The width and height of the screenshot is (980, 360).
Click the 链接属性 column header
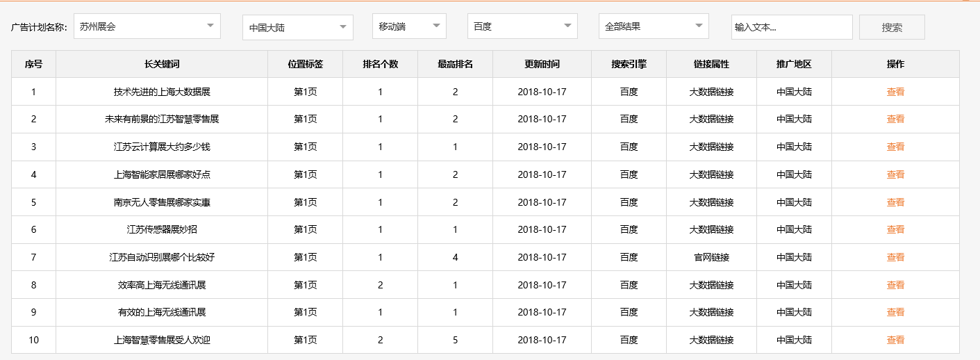(x=712, y=64)
